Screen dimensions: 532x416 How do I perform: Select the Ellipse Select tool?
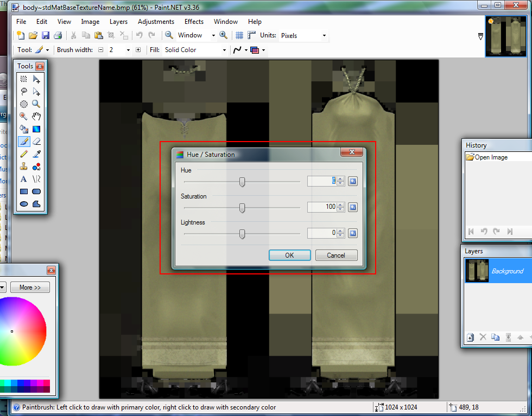coord(24,104)
